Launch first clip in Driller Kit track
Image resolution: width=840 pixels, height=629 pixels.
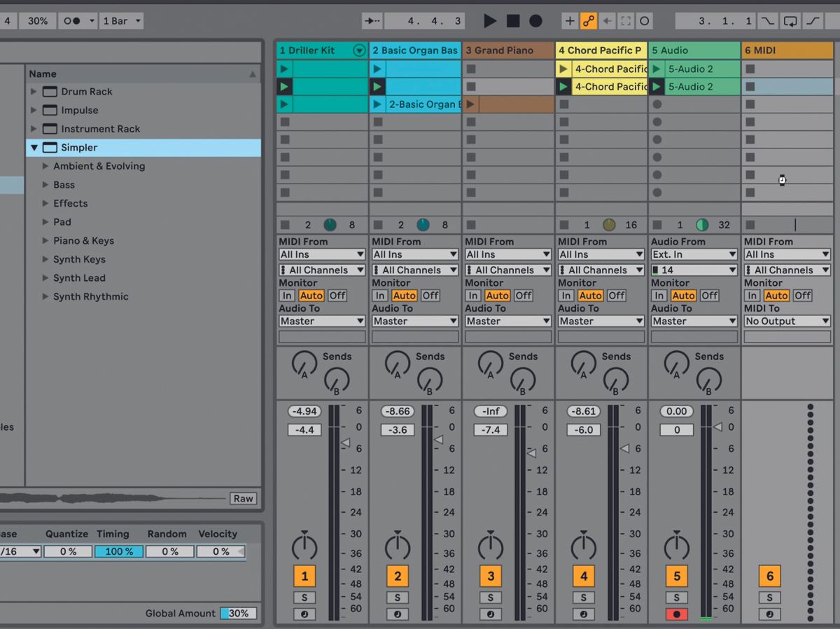click(x=283, y=69)
